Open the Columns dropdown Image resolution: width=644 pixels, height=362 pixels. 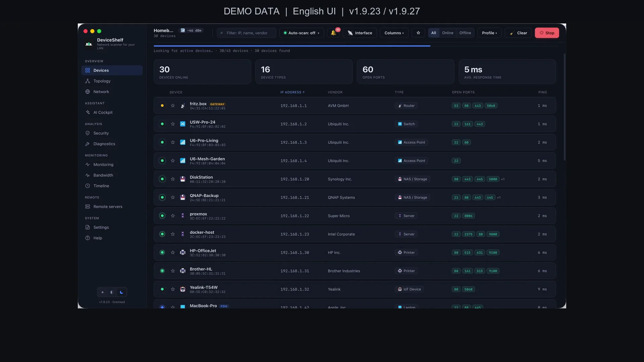(x=394, y=33)
